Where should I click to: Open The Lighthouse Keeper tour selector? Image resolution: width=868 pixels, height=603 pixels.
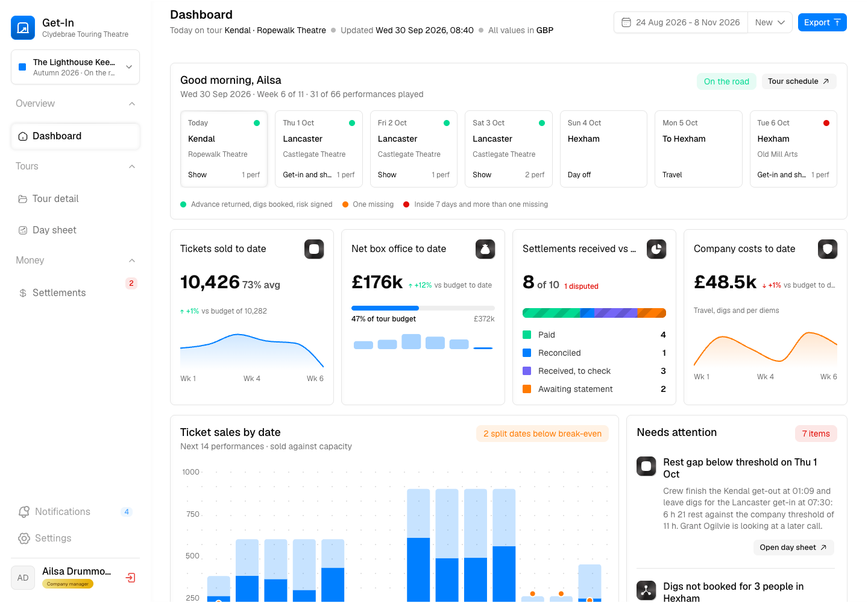pos(75,67)
